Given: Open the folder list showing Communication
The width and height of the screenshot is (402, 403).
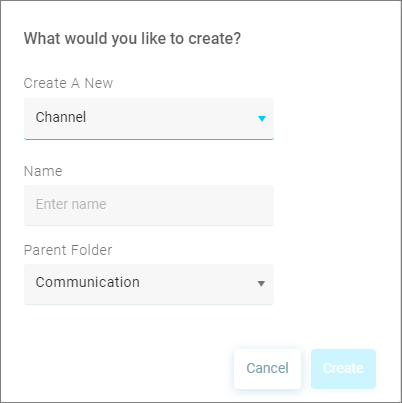Looking at the screenshot, I should click(x=149, y=284).
